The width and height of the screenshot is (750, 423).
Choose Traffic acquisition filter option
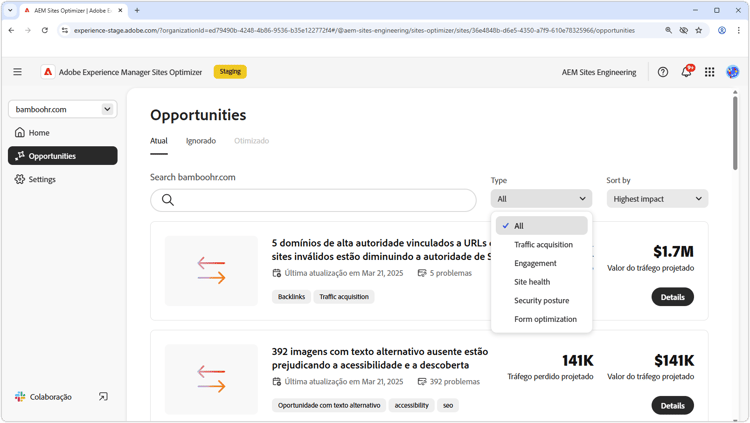tap(541, 245)
